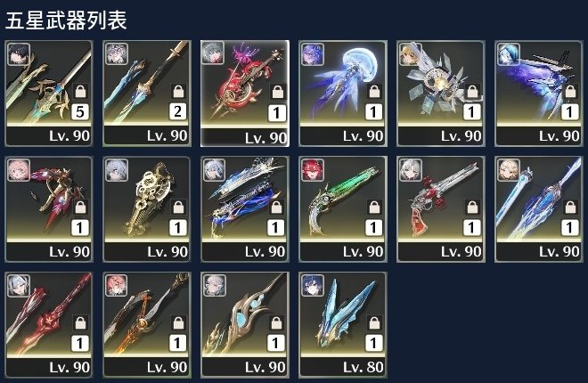Click the rank 2 badge on second weapon
Image resolution: width=588 pixels, height=383 pixels.
coord(178,111)
